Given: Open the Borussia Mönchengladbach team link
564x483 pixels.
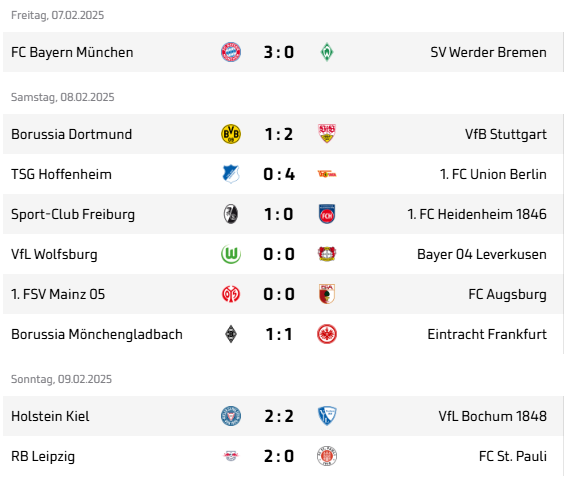Looking at the screenshot, I should [x=97, y=334].
